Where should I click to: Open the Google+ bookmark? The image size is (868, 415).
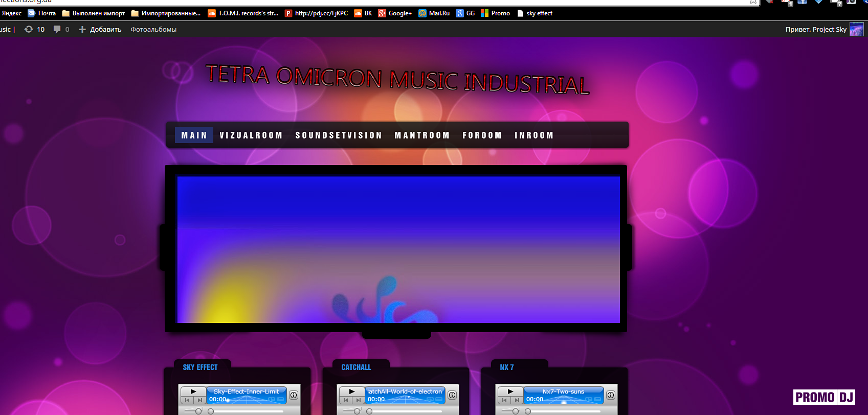pos(395,13)
